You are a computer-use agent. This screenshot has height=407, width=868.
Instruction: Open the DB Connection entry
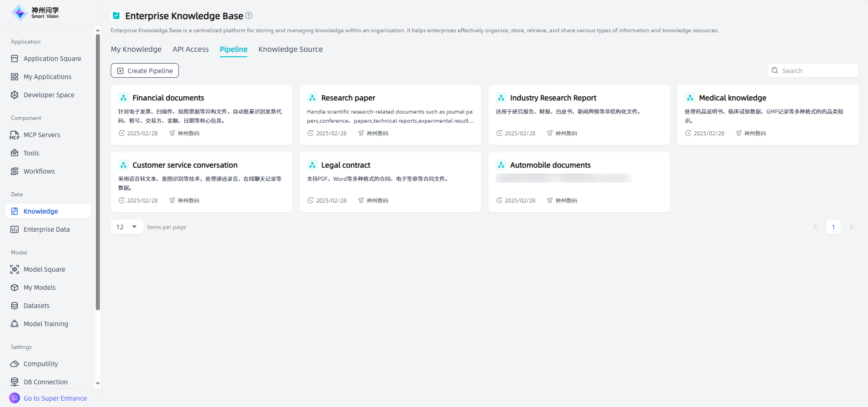[45, 382]
